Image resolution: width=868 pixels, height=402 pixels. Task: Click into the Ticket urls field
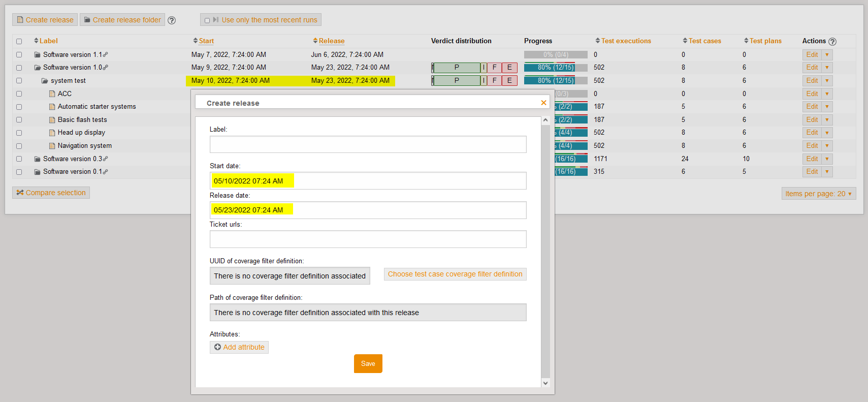tap(368, 239)
